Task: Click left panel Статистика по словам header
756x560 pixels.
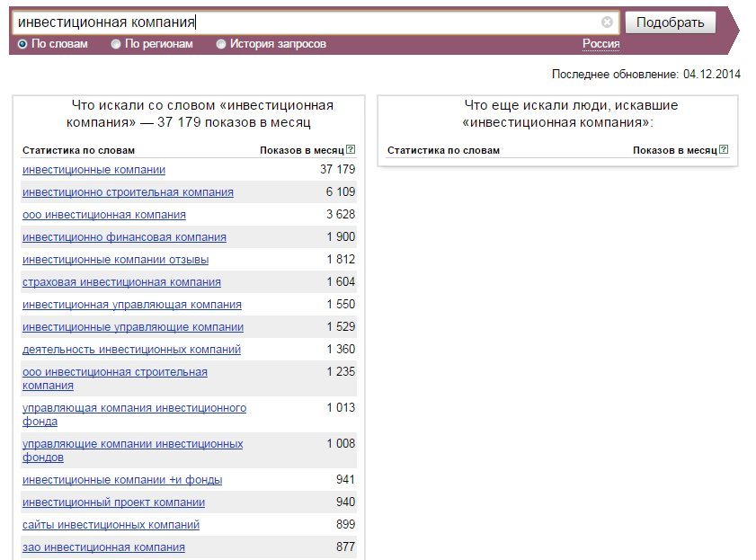Action: pyautogui.click(x=78, y=150)
